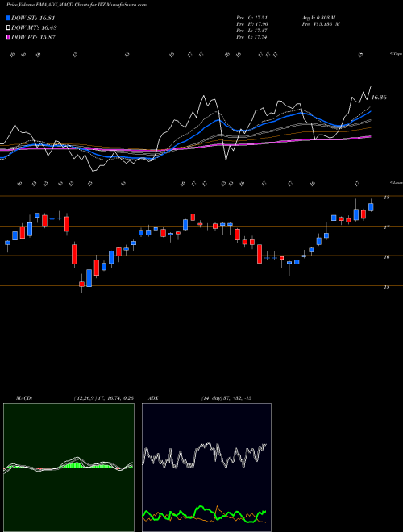Click the 'ADX' panel heading
Image resolution: width=403 pixels, height=532 pixels.
pos(154,398)
